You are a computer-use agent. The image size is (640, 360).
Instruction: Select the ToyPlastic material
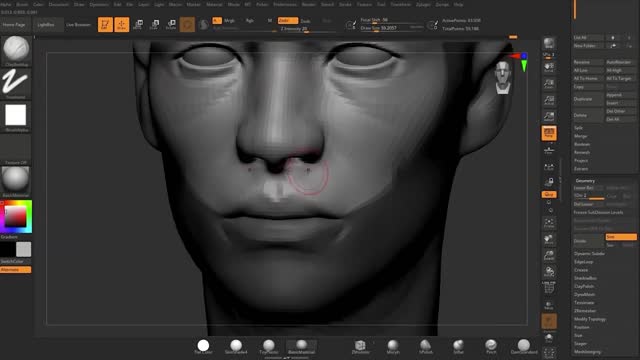tap(269, 347)
